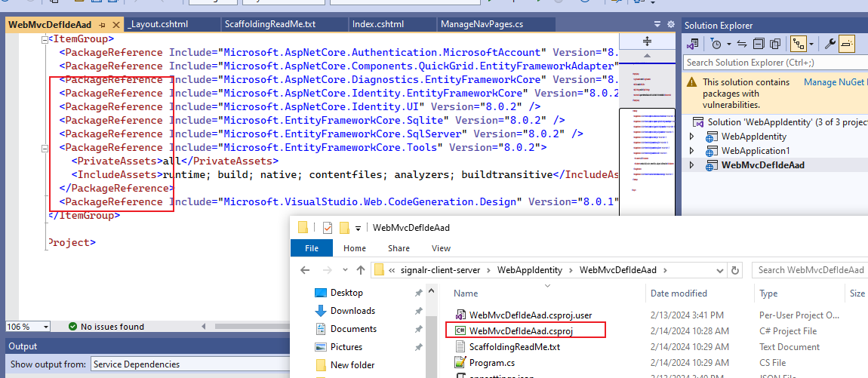Focus Search WebMvcDefIdeAad box

pyautogui.click(x=809, y=270)
